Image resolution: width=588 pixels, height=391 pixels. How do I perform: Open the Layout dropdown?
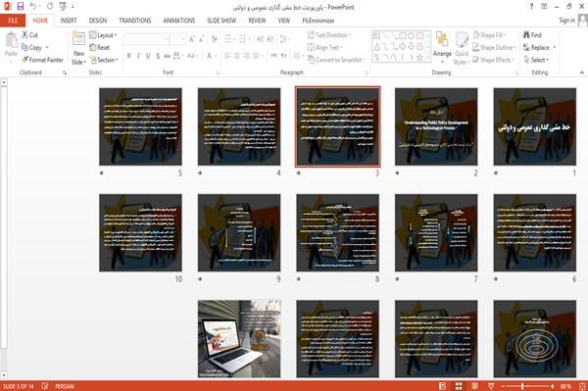(x=103, y=35)
